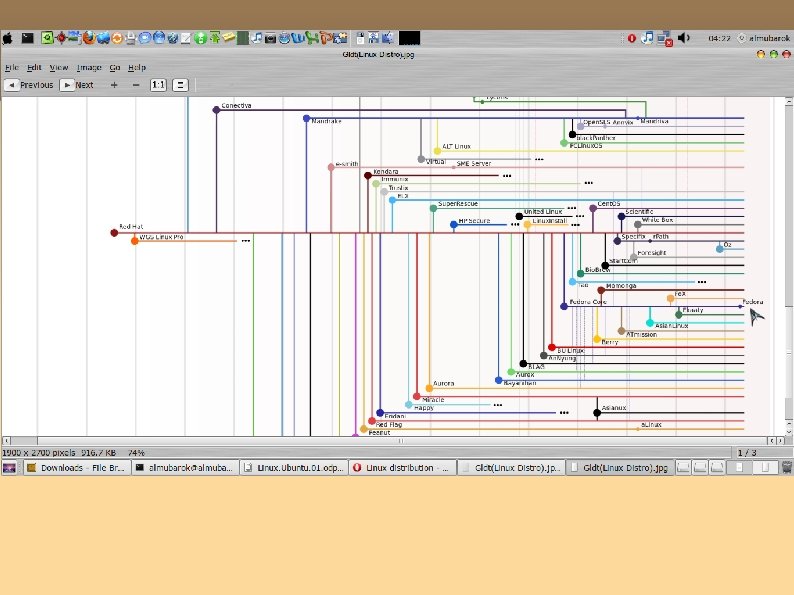
Task: Click the green H launcher icon
Action: [x=312, y=38]
